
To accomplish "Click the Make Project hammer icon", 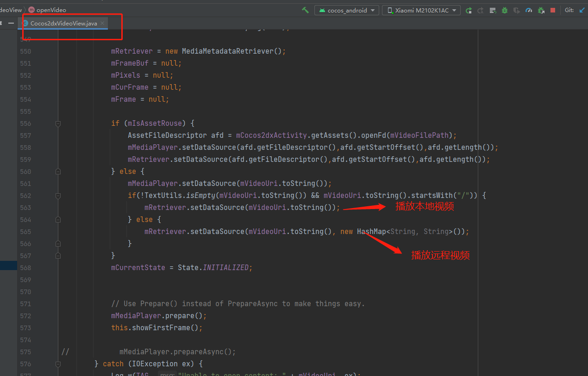I will click(305, 10).
